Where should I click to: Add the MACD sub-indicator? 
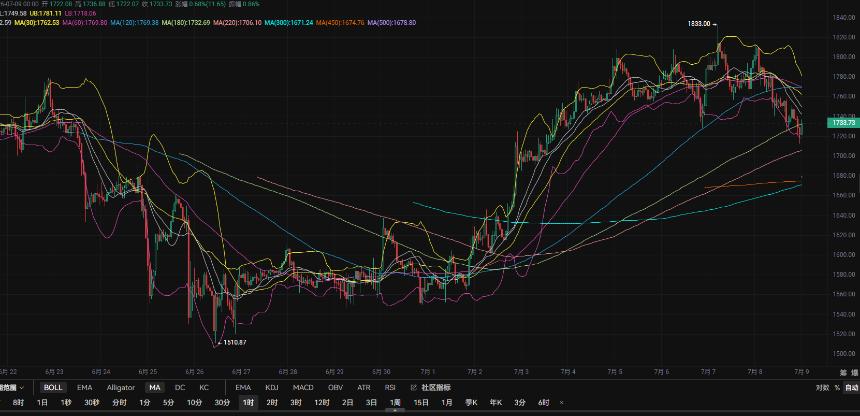303,387
